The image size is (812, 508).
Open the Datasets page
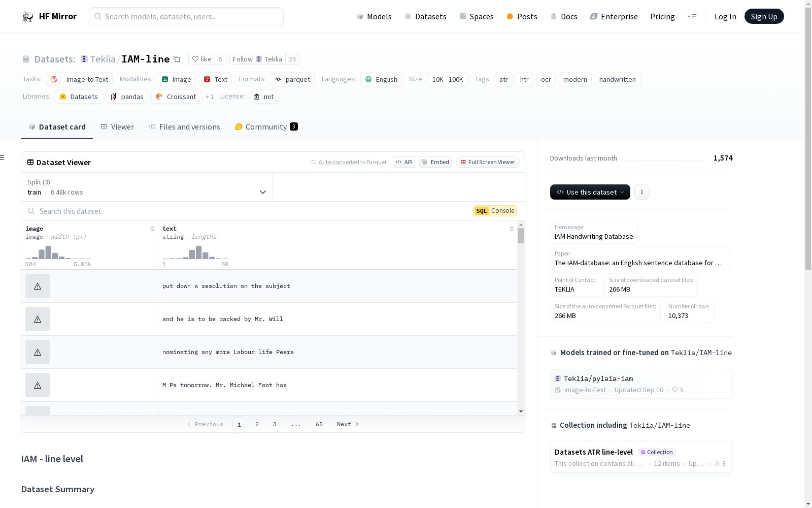[x=425, y=16]
